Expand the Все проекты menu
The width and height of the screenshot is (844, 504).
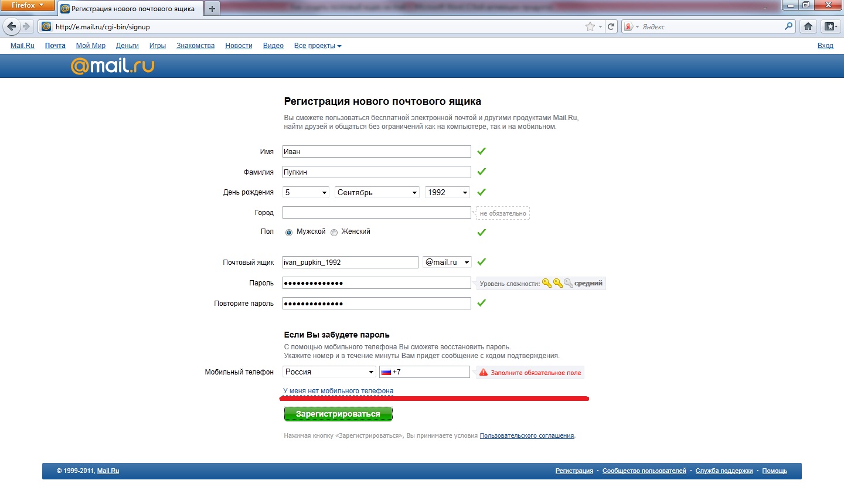click(318, 46)
